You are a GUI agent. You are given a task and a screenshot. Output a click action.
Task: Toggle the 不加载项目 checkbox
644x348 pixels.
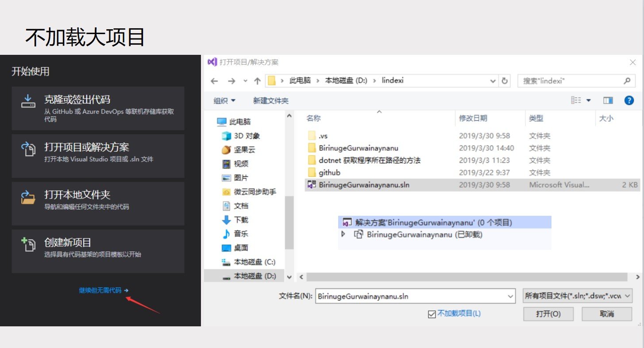point(432,314)
